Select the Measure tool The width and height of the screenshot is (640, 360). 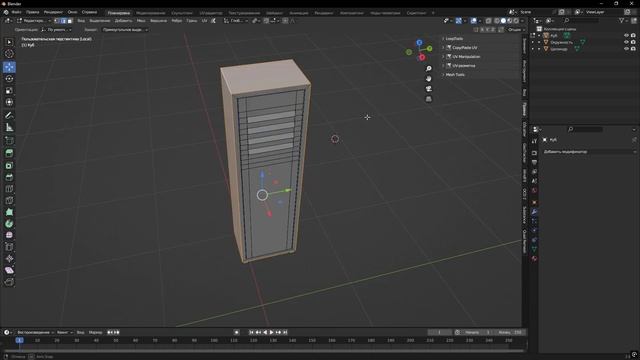[x=9, y=127]
